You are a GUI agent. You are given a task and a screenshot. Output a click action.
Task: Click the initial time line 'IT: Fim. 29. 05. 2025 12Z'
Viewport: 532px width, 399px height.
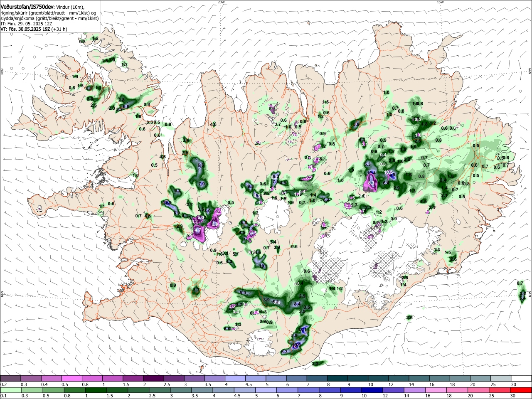click(x=26, y=24)
